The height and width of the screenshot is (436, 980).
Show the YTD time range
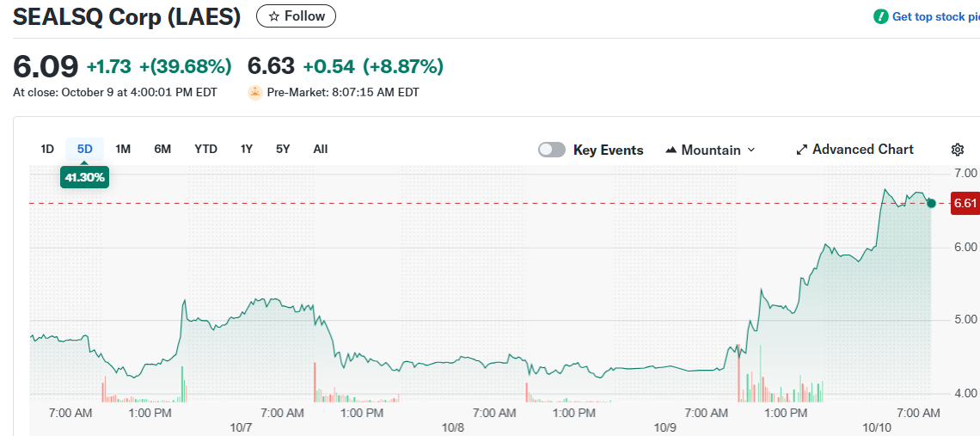[205, 149]
